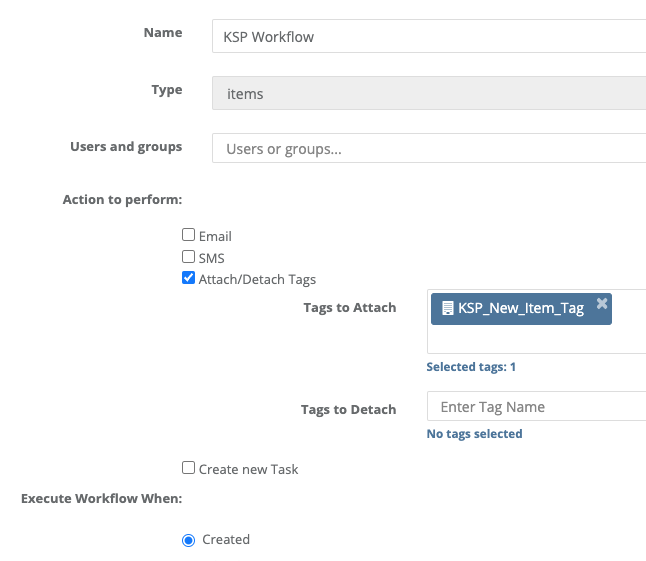Remove the KSP_New_Item_Tag using its X icon
The height and width of the screenshot is (561, 646).
click(x=602, y=303)
